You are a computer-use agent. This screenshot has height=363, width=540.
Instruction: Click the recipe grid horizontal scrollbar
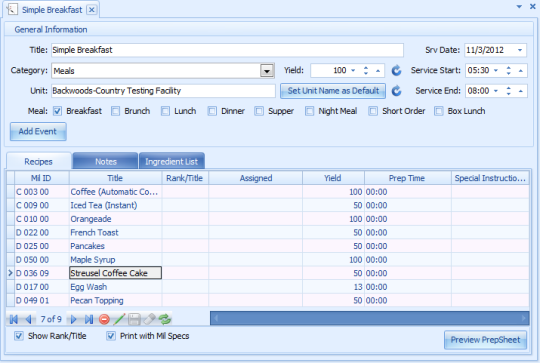(x=370, y=318)
